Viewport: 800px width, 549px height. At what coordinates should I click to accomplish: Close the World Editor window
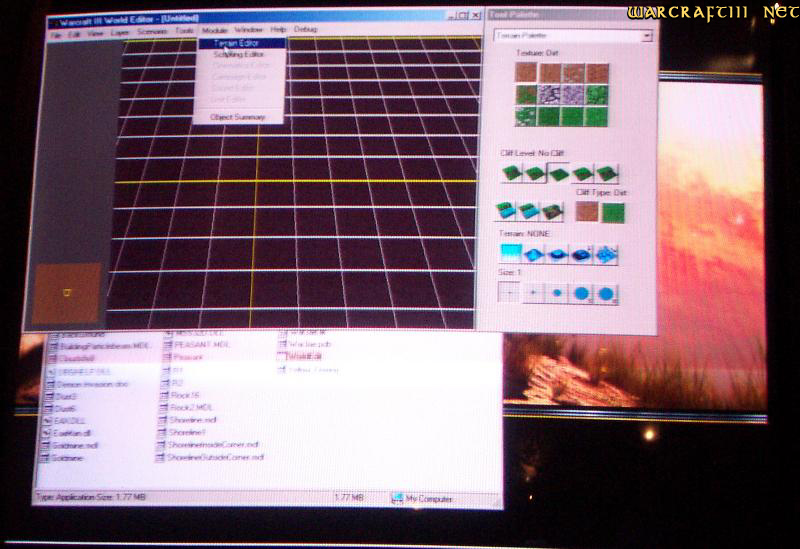tap(476, 15)
